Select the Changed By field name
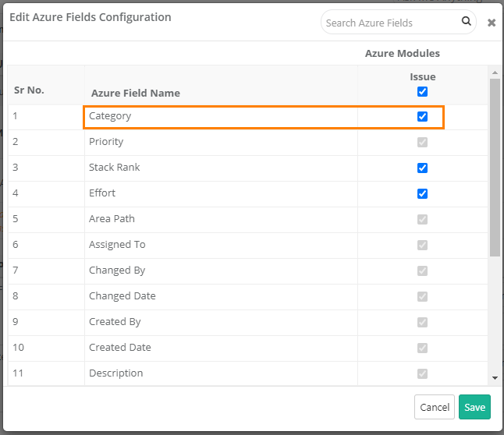Image resolution: width=504 pixels, height=435 pixels. (x=117, y=271)
